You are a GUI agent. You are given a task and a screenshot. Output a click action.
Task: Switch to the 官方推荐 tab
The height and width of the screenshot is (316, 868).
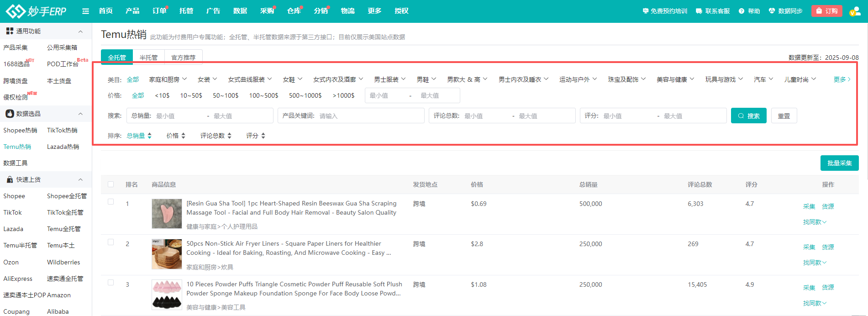pos(183,58)
